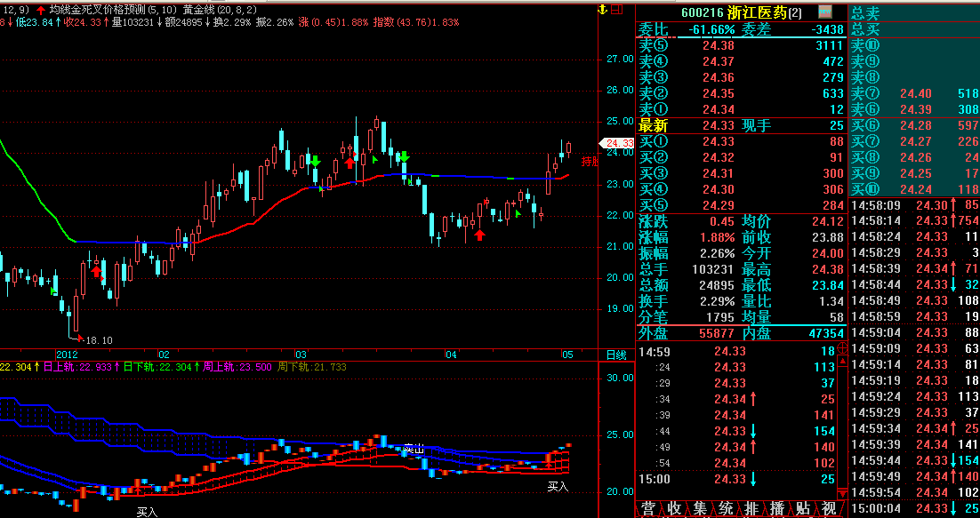Click the 贴 tab
Viewport: 980px width, 518px height.
click(x=803, y=508)
